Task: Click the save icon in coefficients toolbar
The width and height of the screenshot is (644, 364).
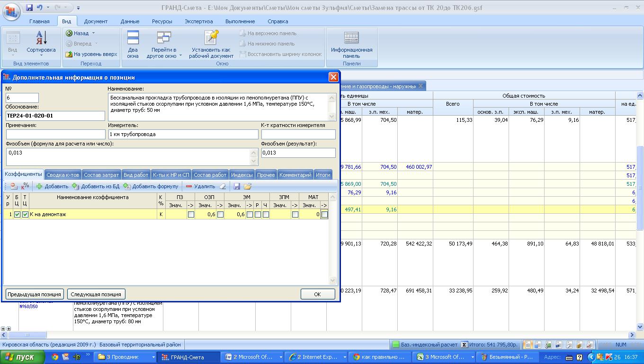Action: click(x=237, y=186)
